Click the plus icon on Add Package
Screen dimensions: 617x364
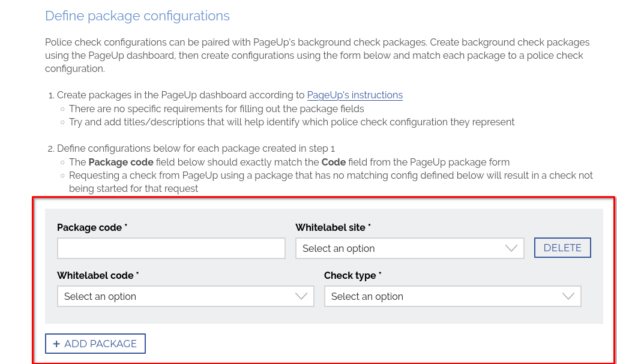[x=56, y=344]
